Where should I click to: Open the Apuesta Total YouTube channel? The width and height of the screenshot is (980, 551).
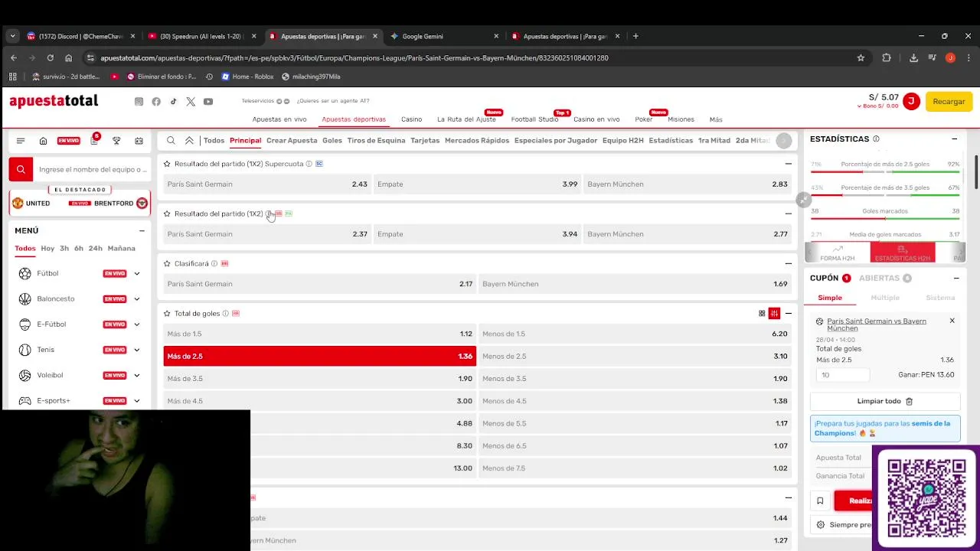tap(208, 102)
